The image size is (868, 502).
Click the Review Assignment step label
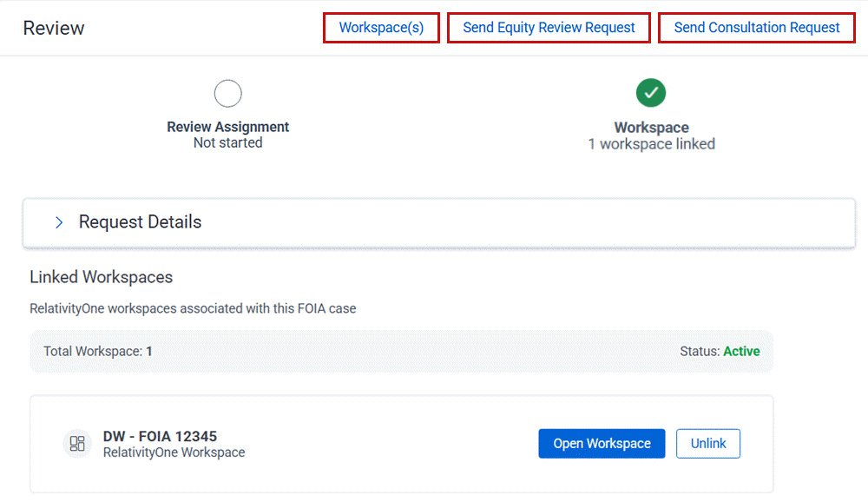coord(227,126)
